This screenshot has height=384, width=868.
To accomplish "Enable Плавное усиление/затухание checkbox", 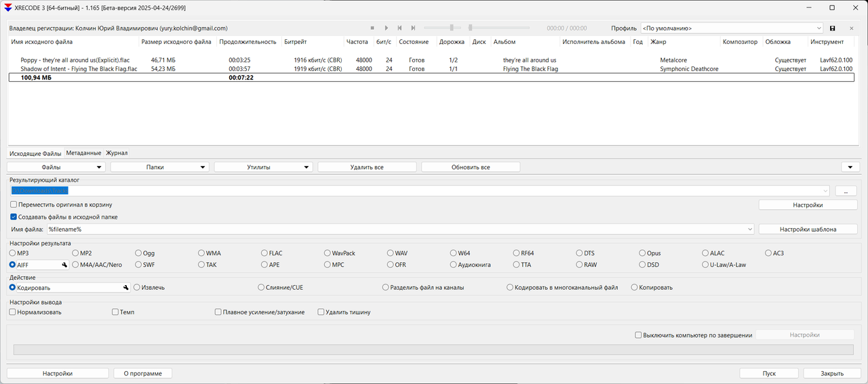I will 218,312.
